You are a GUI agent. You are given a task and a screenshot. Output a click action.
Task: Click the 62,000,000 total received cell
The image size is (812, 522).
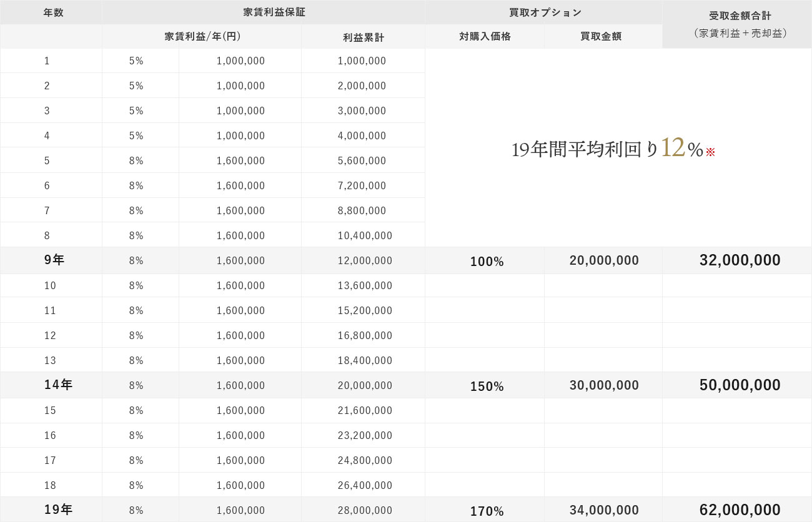pyautogui.click(x=740, y=510)
